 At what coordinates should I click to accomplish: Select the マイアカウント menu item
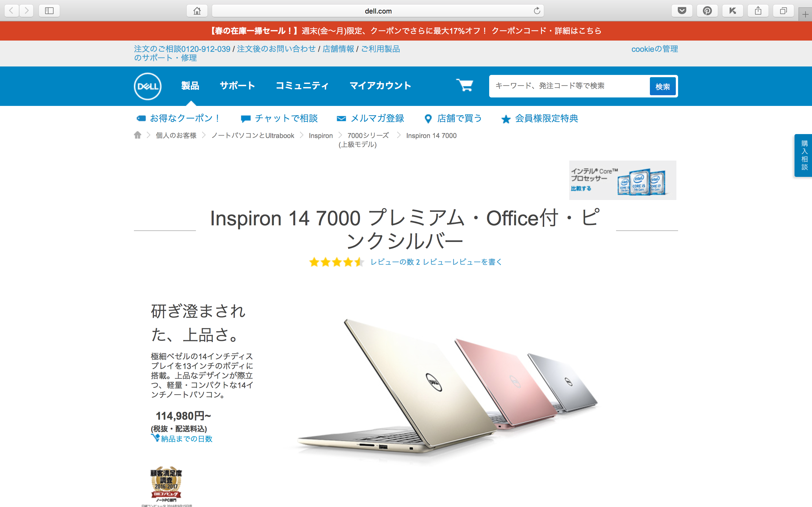pos(380,86)
